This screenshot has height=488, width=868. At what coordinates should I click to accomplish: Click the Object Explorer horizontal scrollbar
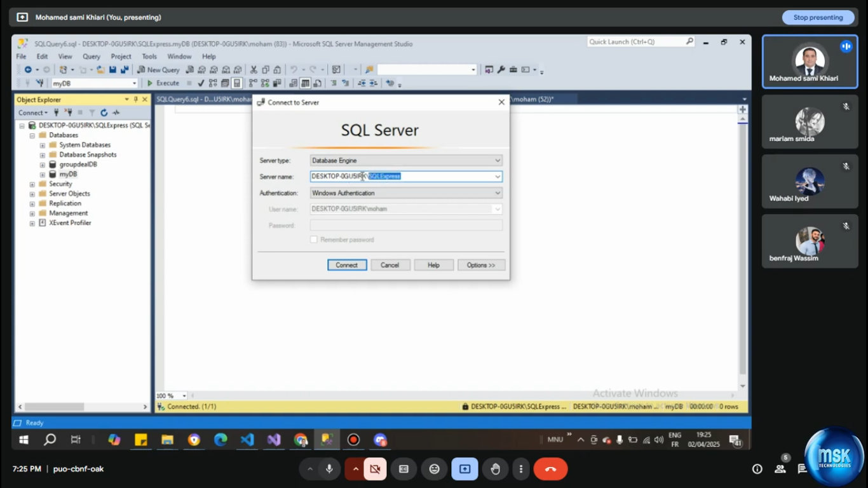point(83,407)
